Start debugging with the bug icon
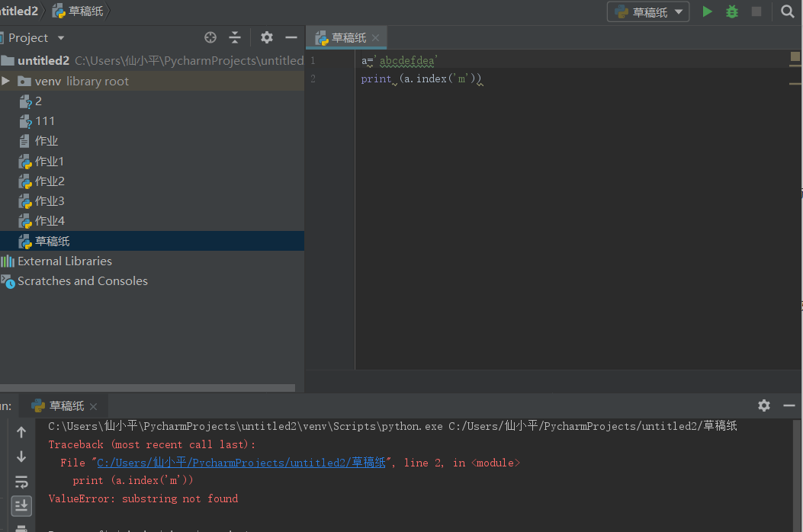The width and height of the screenshot is (803, 532). coord(732,11)
